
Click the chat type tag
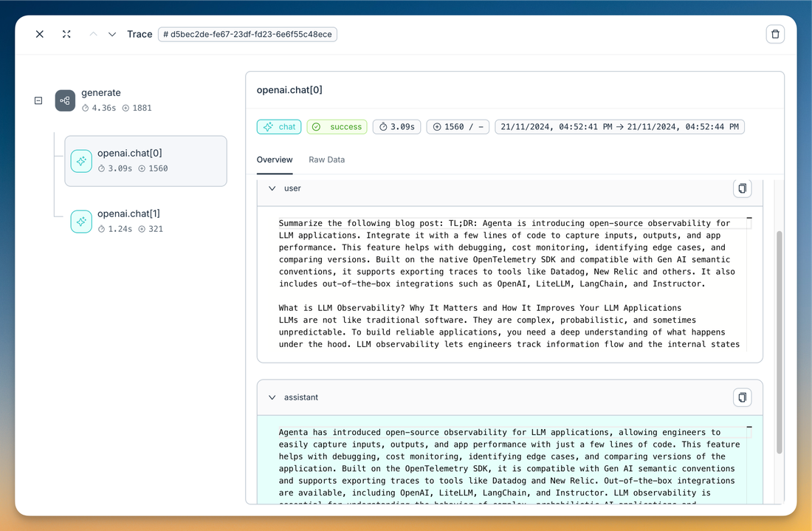tap(279, 127)
